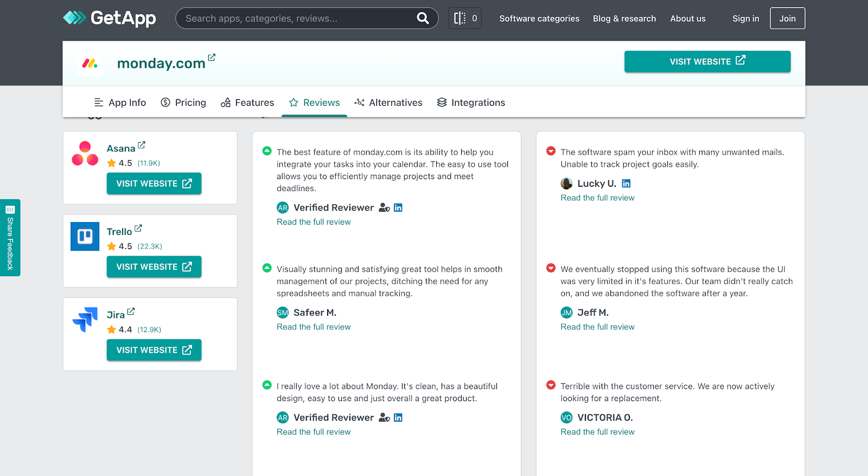The height and width of the screenshot is (476, 868).
Task: Click the Lucky U. reviewer name
Action: [597, 183]
